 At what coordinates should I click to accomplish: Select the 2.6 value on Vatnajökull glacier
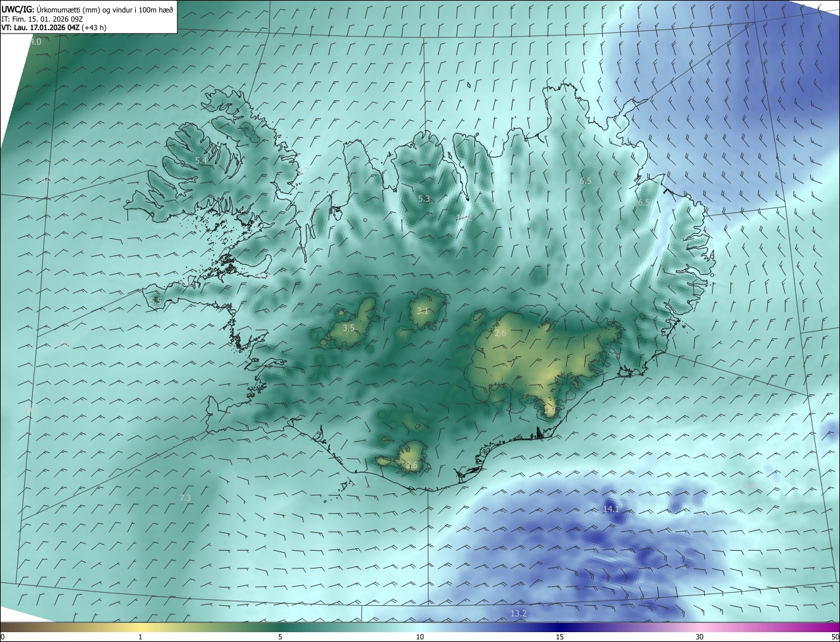[500, 333]
